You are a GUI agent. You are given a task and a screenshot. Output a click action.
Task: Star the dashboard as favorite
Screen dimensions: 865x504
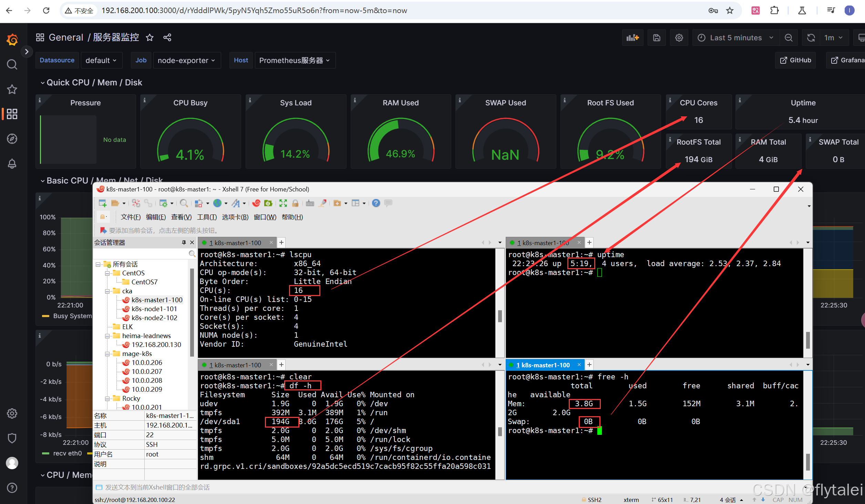150,38
